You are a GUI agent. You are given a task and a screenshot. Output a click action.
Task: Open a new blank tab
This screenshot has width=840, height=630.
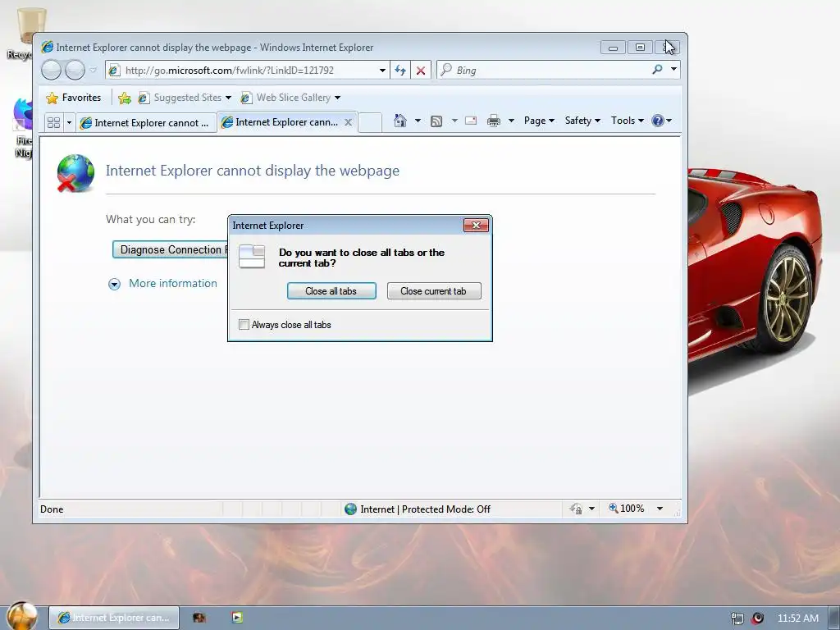point(370,123)
